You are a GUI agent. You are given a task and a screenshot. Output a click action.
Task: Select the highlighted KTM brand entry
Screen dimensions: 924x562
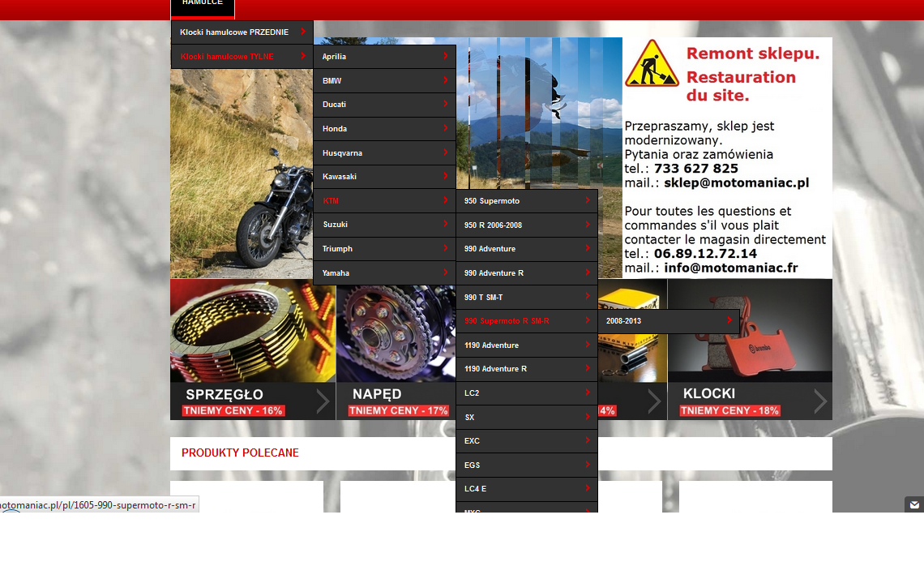click(x=384, y=200)
